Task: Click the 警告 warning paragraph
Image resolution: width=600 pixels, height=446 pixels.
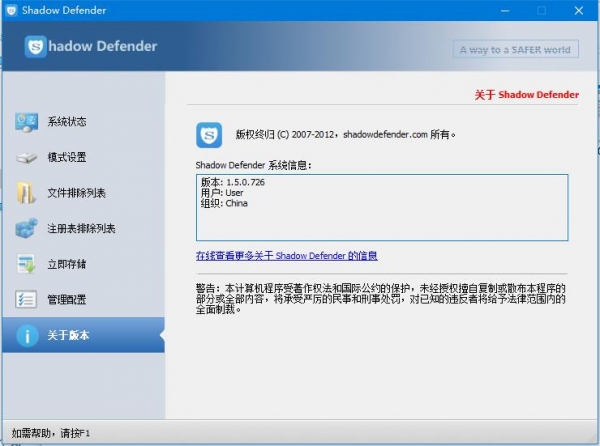Action: pyautogui.click(x=381, y=299)
